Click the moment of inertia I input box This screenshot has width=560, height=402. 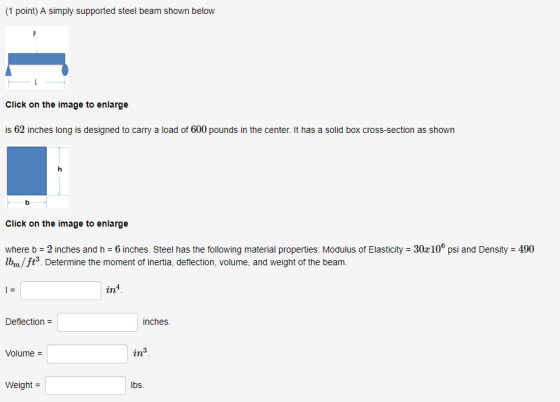pos(61,290)
